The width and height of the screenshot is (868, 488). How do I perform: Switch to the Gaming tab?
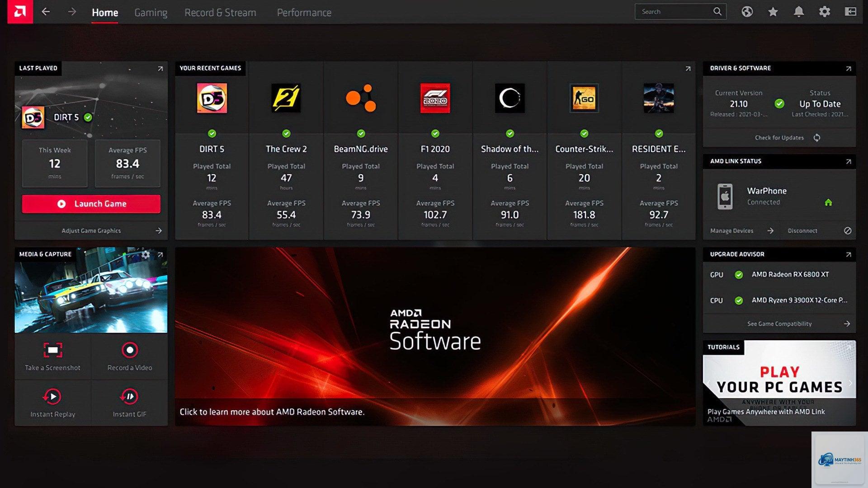tap(151, 13)
